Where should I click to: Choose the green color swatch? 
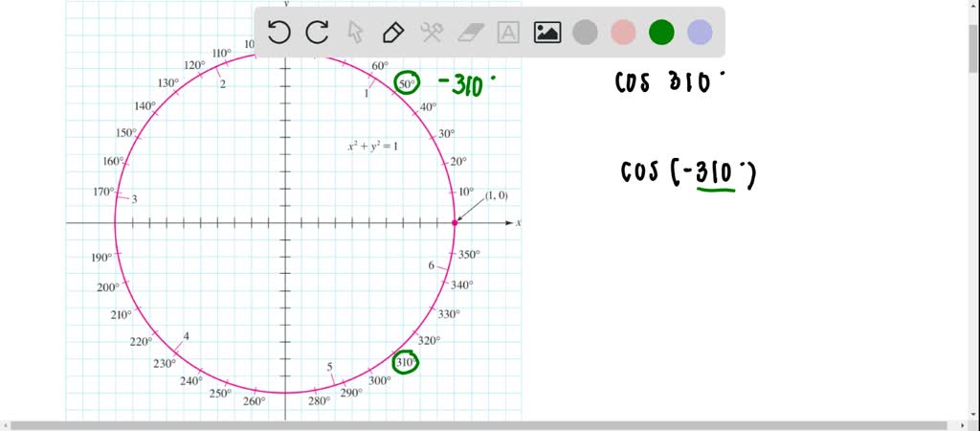coord(661,33)
